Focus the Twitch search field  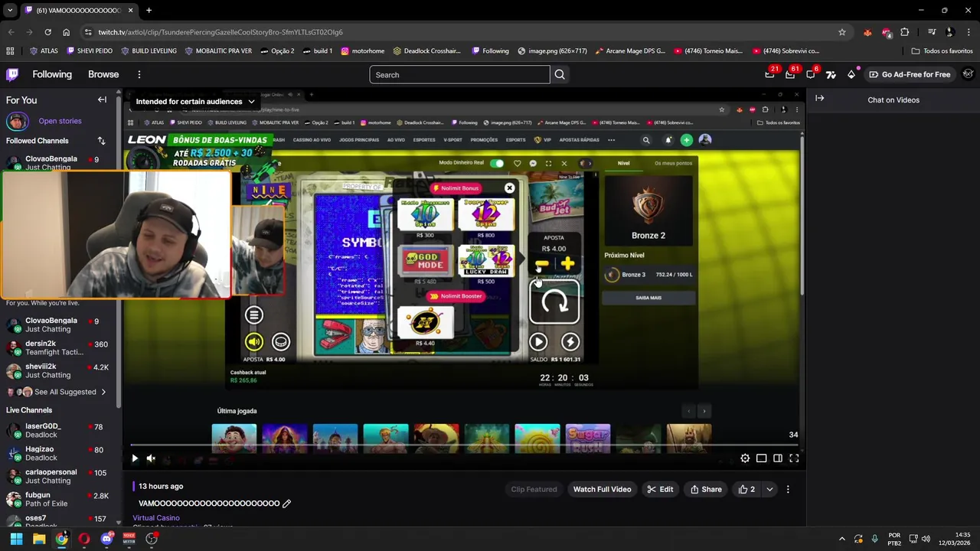tap(459, 74)
